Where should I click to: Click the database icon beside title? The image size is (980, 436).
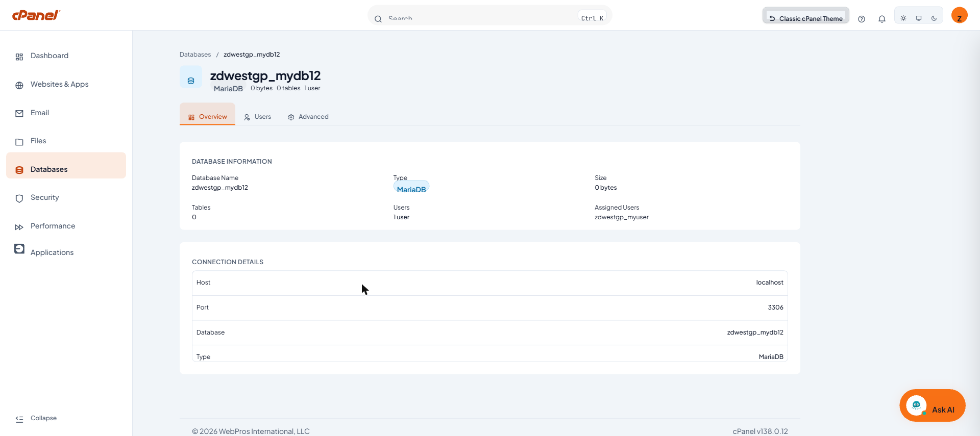click(191, 77)
